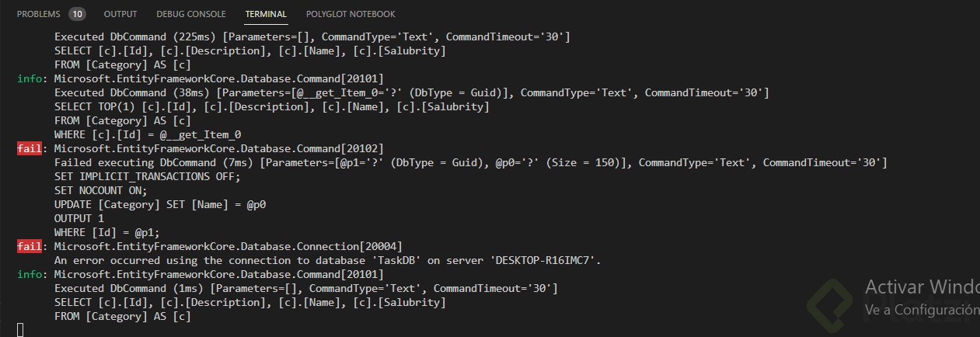The height and width of the screenshot is (337, 980).
Task: Open the POLYGLOT NOTEBOOK tab
Action: (x=350, y=14)
